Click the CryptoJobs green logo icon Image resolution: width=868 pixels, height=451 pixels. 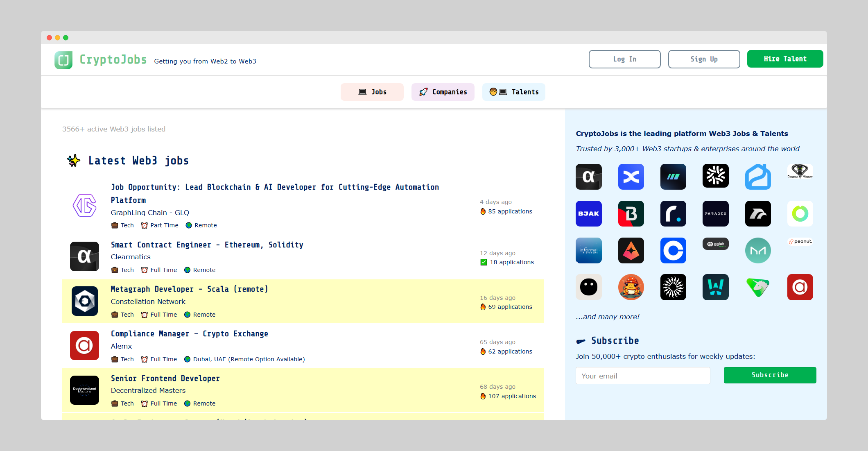(63, 60)
